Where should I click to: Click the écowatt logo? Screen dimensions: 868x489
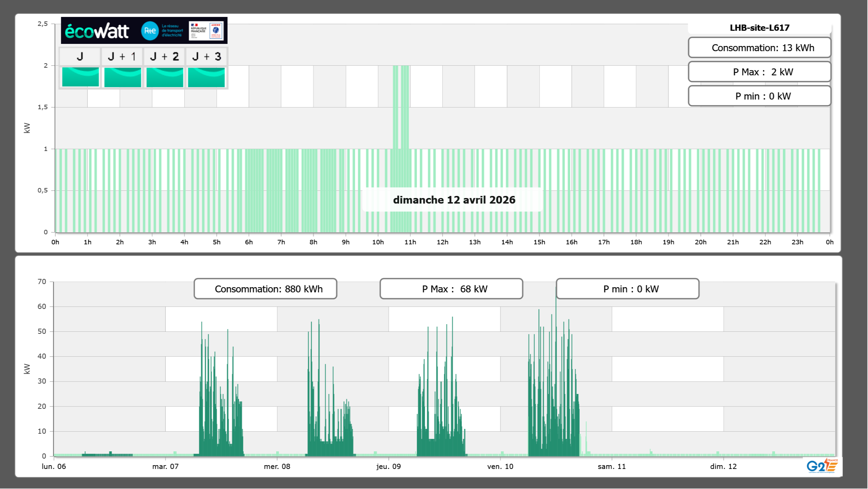pyautogui.click(x=97, y=31)
